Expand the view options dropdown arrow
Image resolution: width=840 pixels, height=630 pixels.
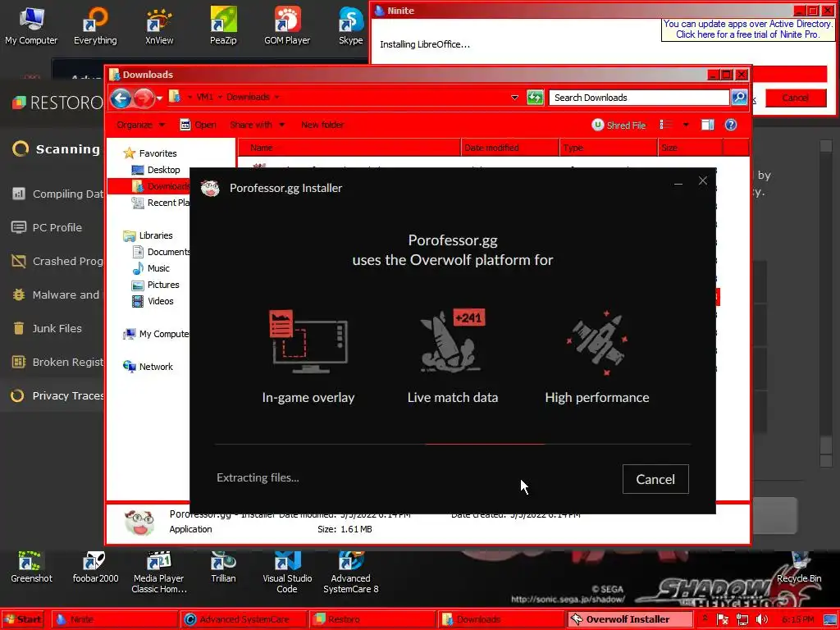(x=686, y=125)
